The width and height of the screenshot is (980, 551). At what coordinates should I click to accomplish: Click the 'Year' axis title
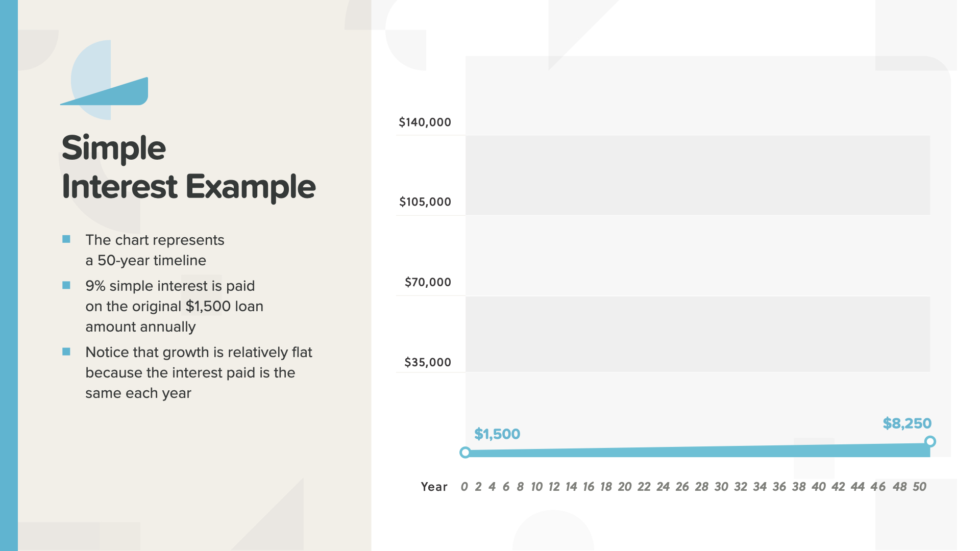pos(434,487)
